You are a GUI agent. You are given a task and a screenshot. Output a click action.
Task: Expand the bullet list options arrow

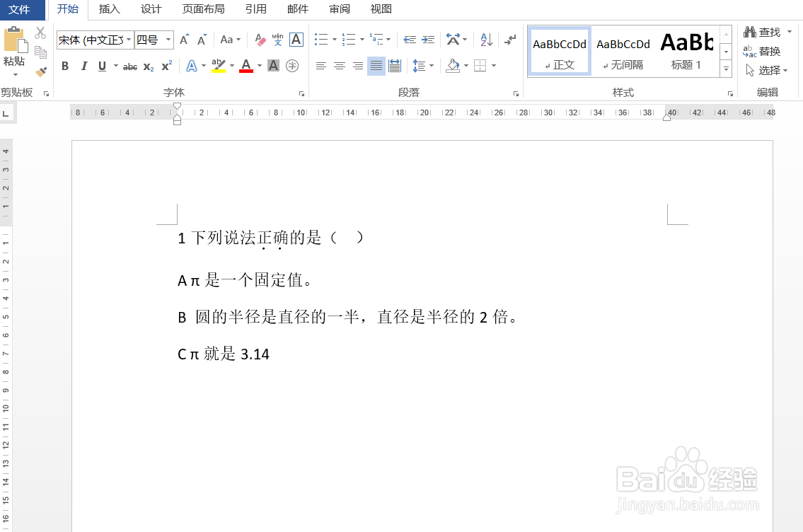click(335, 40)
